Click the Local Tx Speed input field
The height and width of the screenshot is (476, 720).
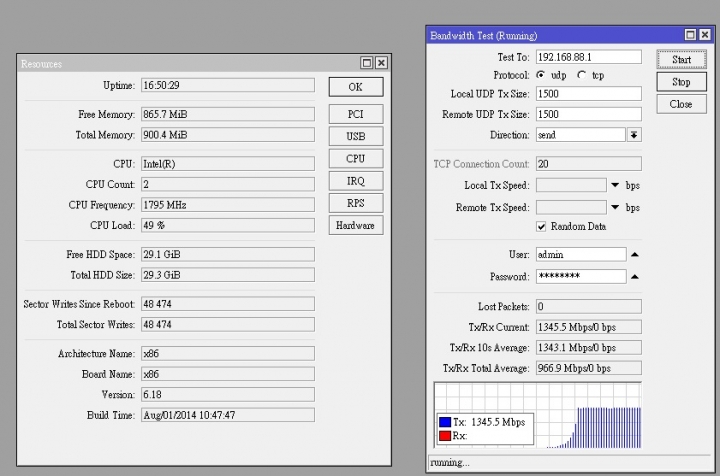(571, 185)
